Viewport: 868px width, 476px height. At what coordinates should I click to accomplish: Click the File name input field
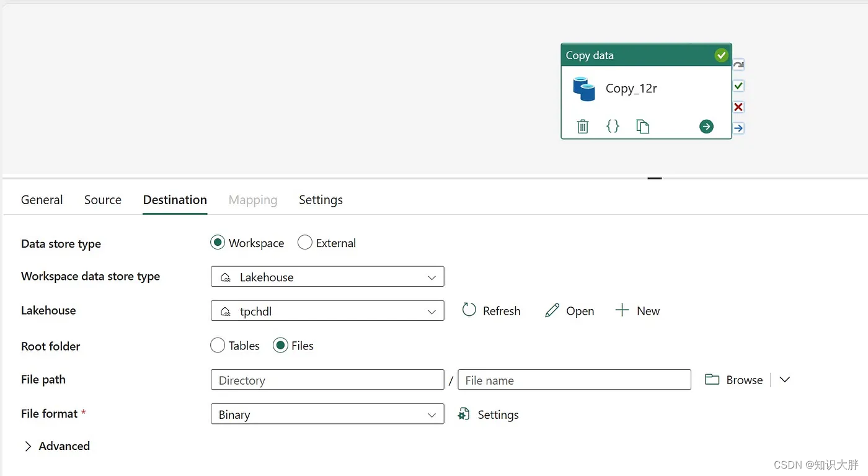[x=574, y=380]
